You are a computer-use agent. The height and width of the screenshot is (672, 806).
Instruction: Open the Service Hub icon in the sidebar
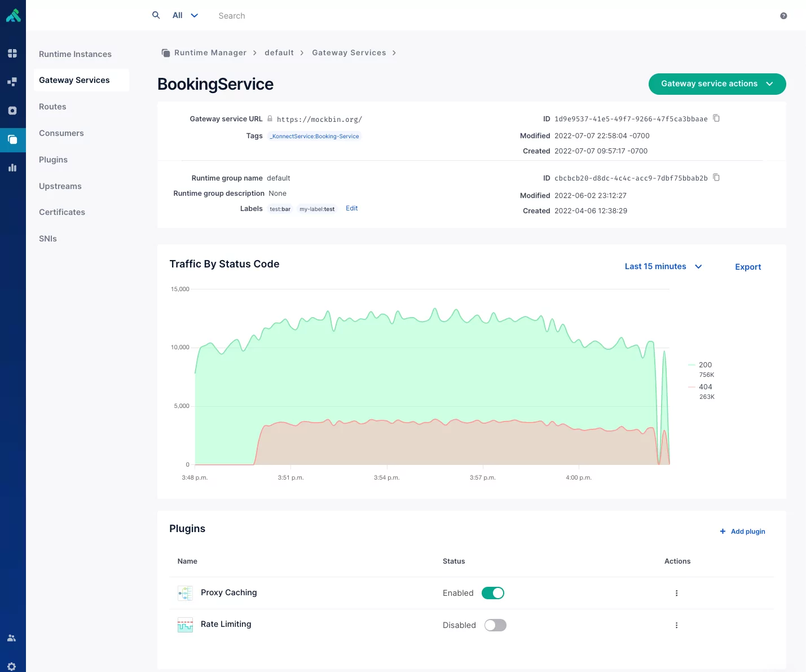coord(12,81)
